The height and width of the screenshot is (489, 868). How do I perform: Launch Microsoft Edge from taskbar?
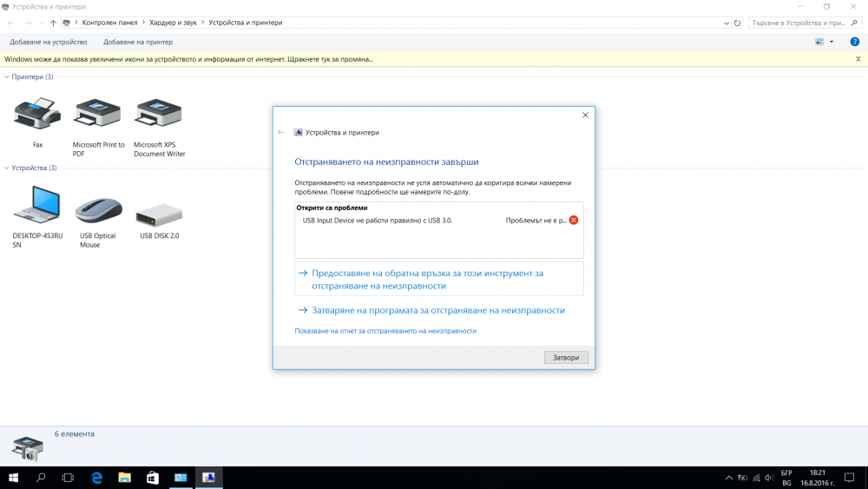coord(97,478)
